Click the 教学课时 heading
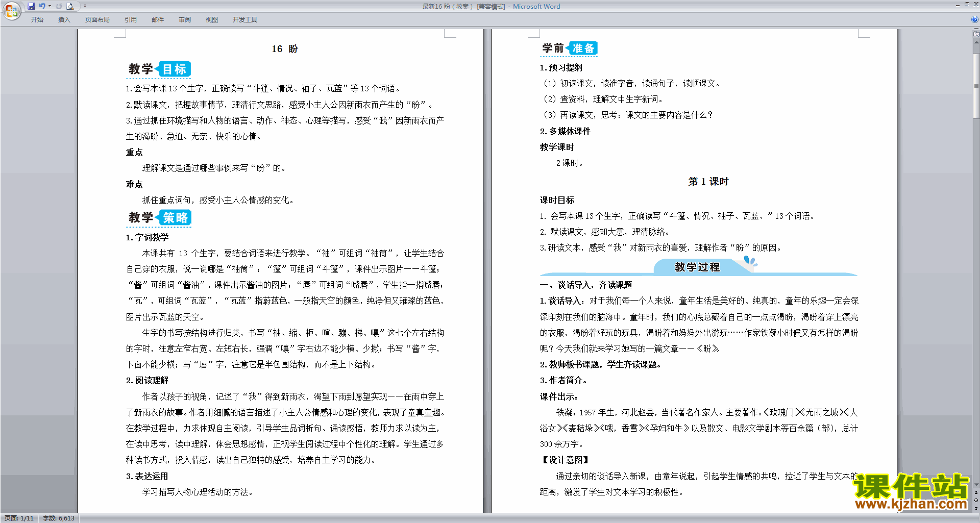The image size is (980, 523). click(557, 147)
